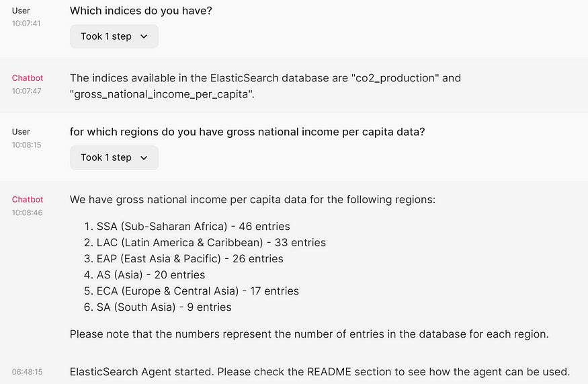This screenshot has width=588, height=384.
Task: Click the 10:07:47 chatbot timestamp
Action: pyautogui.click(x=26, y=91)
